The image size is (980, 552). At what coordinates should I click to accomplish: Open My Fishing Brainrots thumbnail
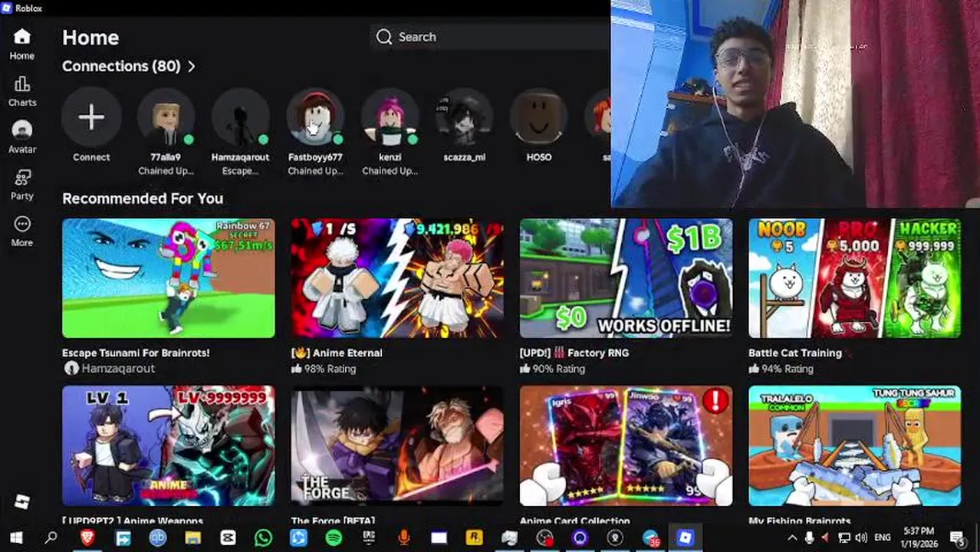(854, 445)
